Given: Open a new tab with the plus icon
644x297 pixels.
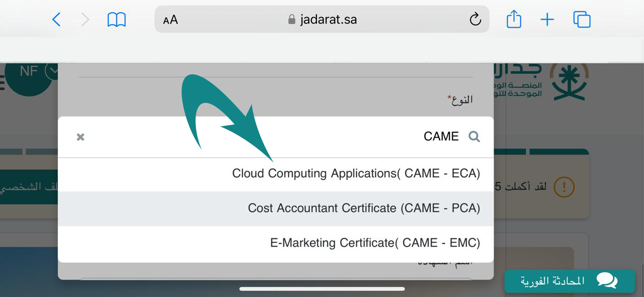Looking at the screenshot, I should point(547,20).
